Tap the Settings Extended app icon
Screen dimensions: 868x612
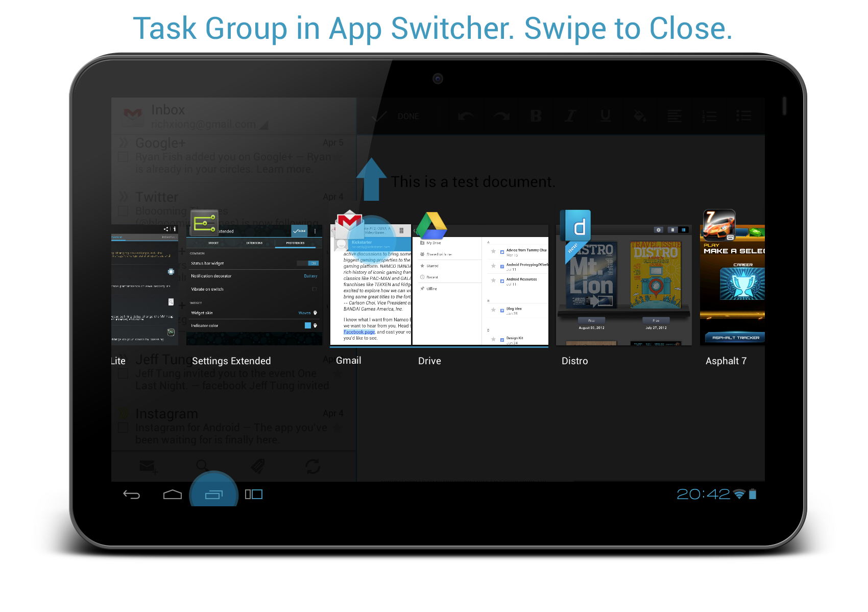pyautogui.click(x=204, y=223)
